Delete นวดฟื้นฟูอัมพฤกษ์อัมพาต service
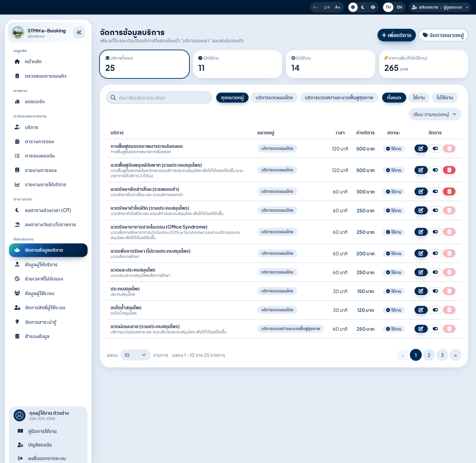 point(449,170)
